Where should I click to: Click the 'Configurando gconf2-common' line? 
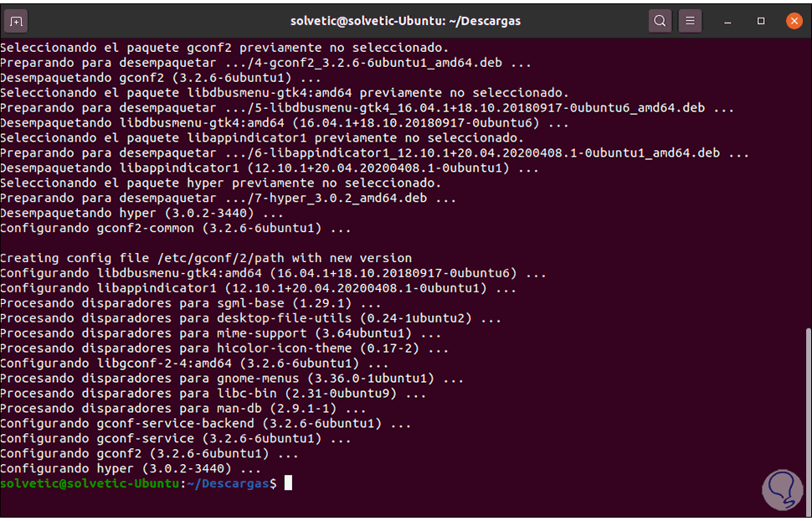(176, 228)
